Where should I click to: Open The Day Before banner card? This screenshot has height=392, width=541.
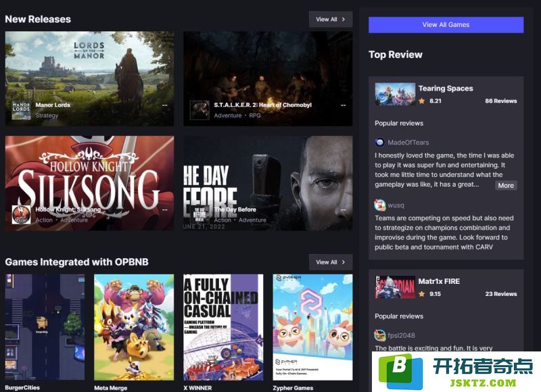click(x=268, y=183)
